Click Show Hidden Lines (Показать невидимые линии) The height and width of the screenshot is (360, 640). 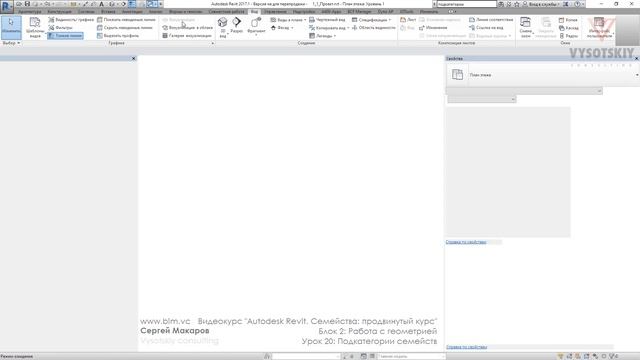(x=126, y=20)
